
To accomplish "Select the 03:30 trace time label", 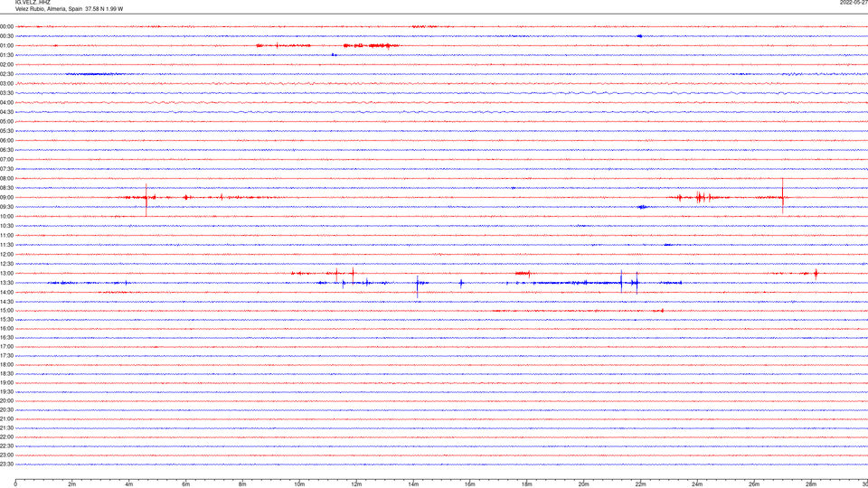I will (6, 93).
